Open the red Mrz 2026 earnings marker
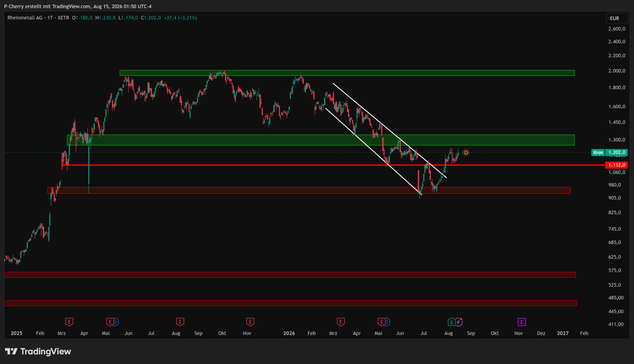This screenshot has height=364, width=634. tap(341, 322)
